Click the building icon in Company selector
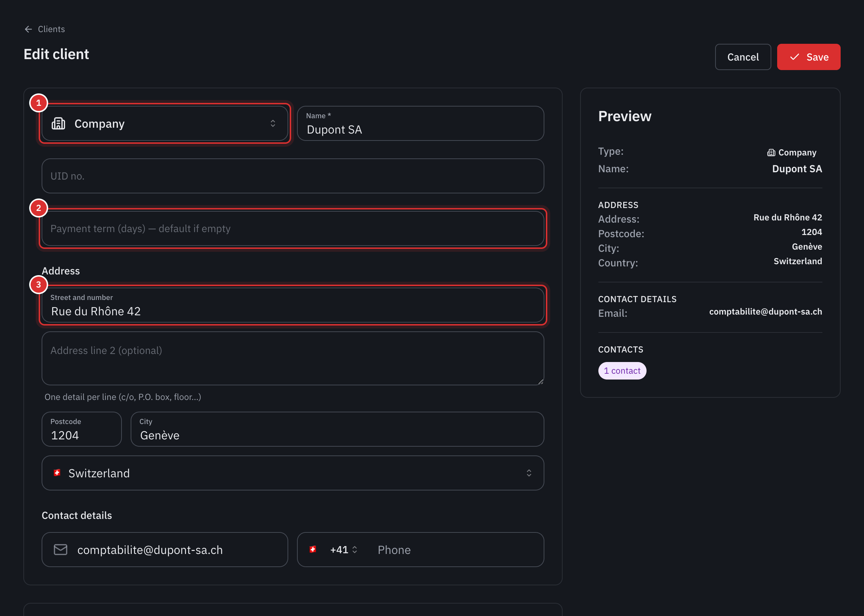The height and width of the screenshot is (616, 864). (x=58, y=124)
